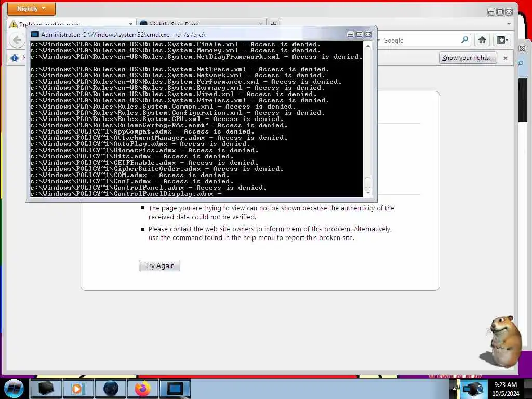The width and height of the screenshot is (532, 399).
Task: Close the Problem loading page tab
Action: tap(131, 23)
